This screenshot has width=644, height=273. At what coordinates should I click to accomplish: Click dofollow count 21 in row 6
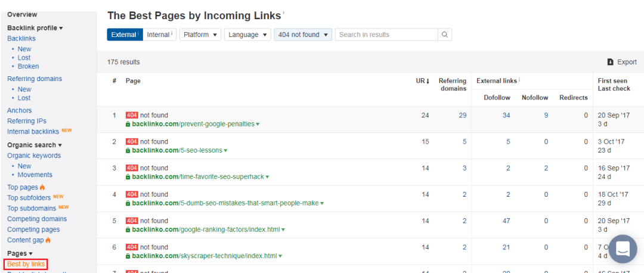506,247
